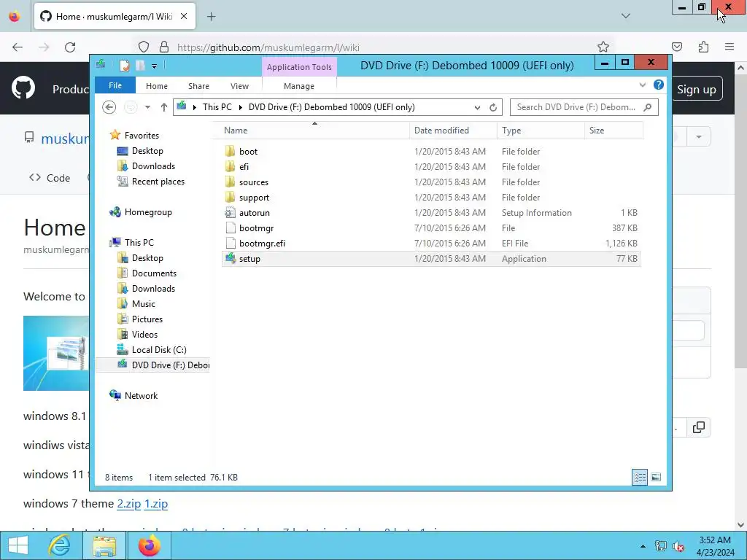Switch to Home ribbon tab
Screen dimensions: 747x560
(157, 86)
